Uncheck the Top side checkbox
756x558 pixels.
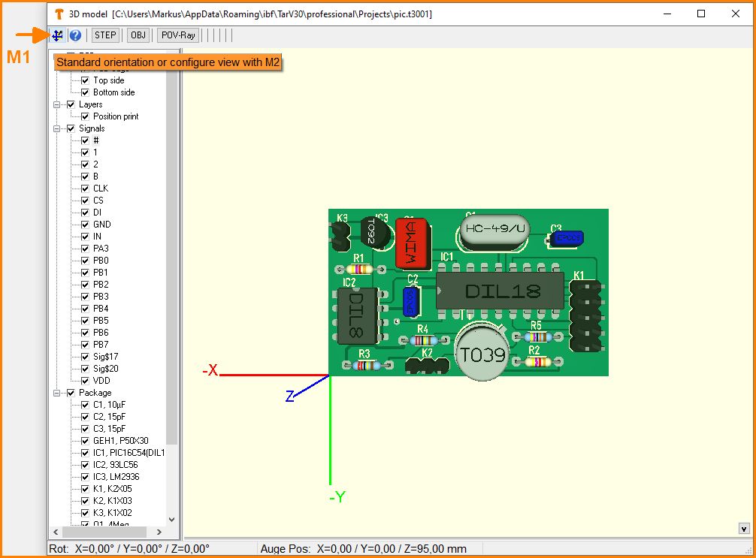tap(86, 80)
